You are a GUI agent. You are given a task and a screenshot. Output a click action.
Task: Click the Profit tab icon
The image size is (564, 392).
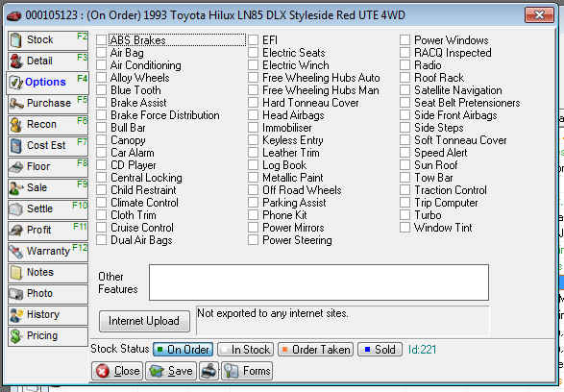point(16,231)
